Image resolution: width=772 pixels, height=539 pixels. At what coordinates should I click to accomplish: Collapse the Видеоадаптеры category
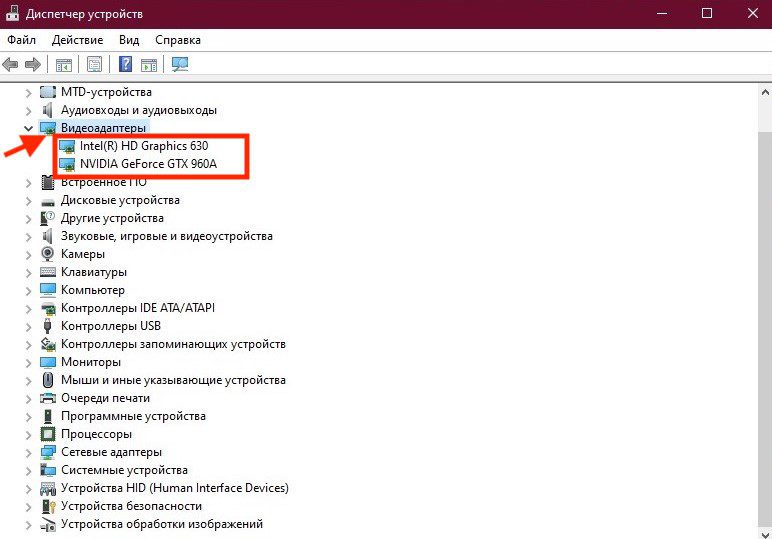[x=29, y=128]
